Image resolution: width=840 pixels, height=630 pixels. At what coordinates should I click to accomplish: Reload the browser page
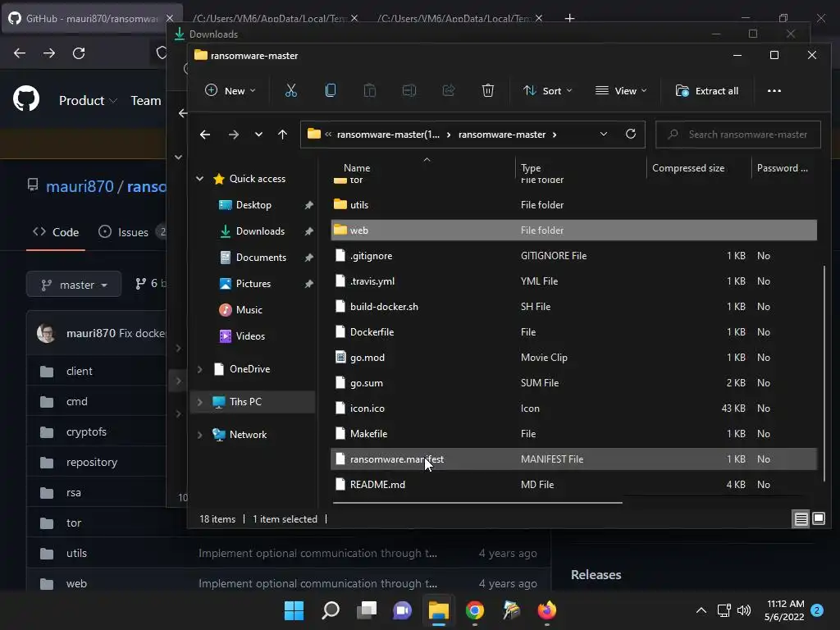tap(79, 53)
